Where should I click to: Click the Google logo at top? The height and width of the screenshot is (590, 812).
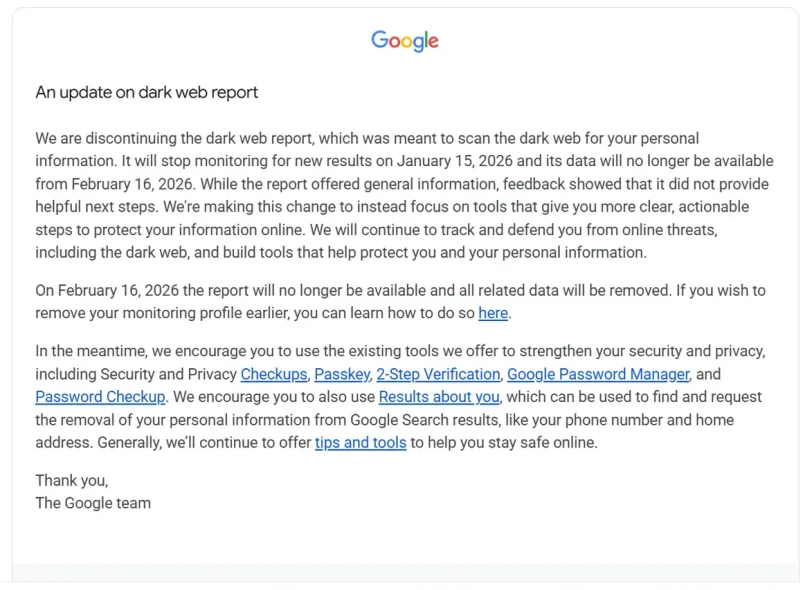pyautogui.click(x=404, y=41)
